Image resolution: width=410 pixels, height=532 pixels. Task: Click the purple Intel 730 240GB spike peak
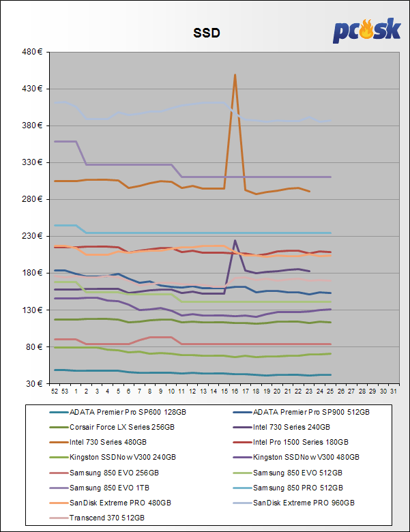tap(235, 241)
